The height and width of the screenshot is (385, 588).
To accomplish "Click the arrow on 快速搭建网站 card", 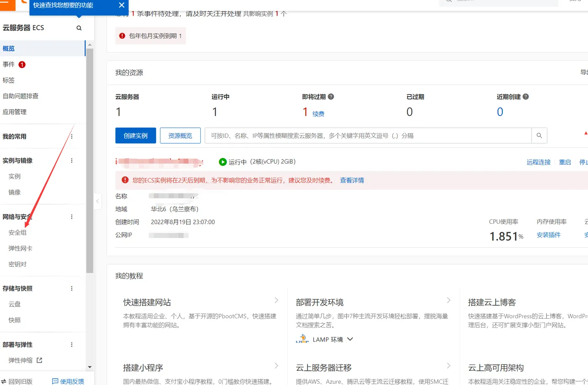I will coord(276,300).
